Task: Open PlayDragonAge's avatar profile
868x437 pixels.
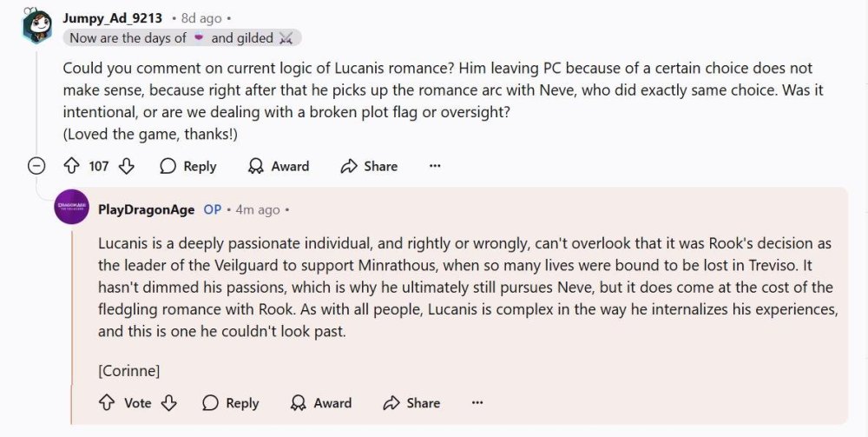Action: click(71, 207)
